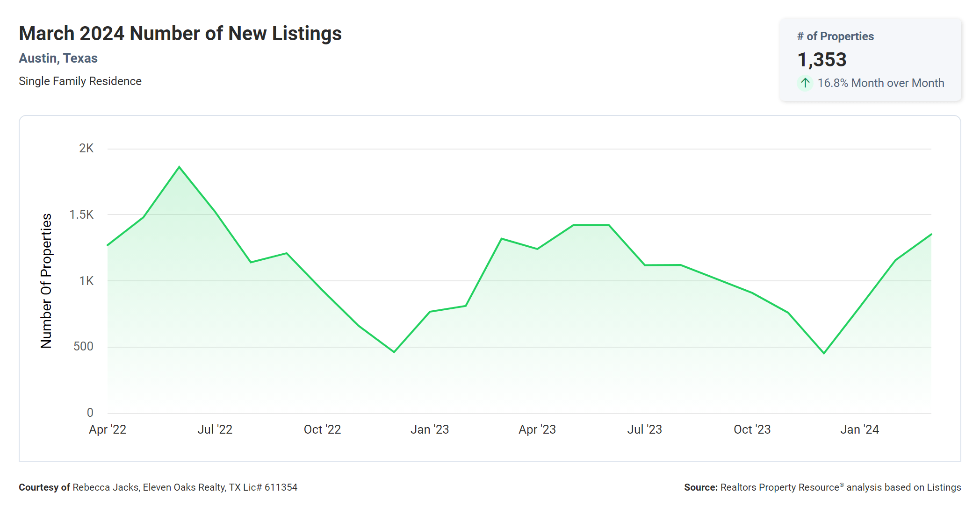
Task: Click the 'Apr '22' x-axis label
Action: tap(108, 429)
